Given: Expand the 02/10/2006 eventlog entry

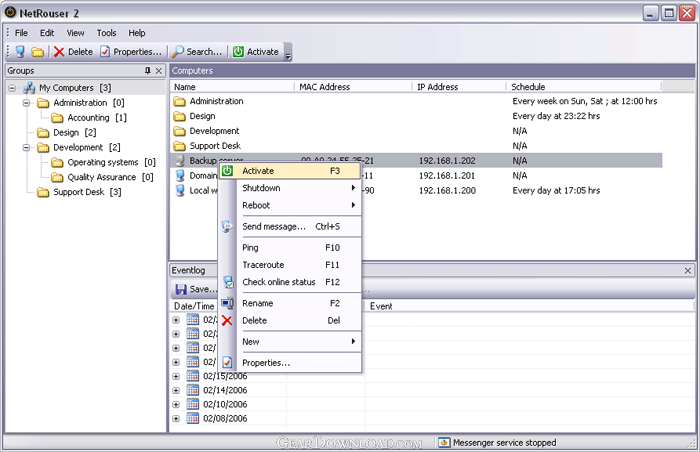Looking at the screenshot, I should pyautogui.click(x=176, y=405).
